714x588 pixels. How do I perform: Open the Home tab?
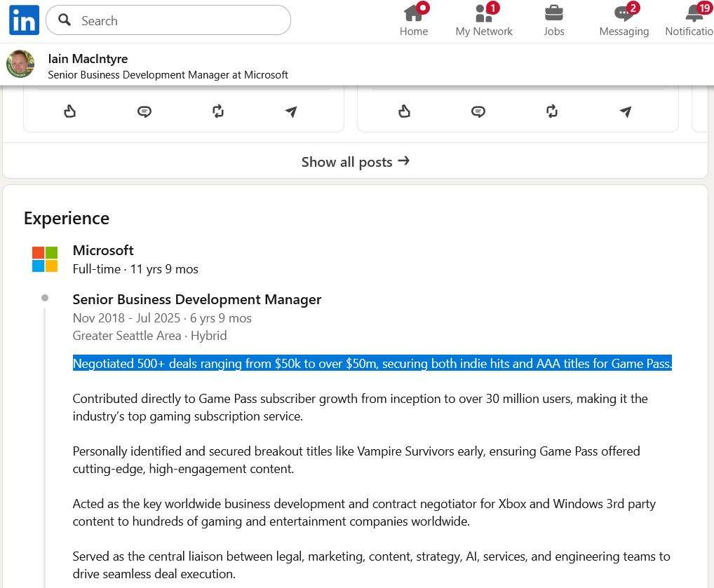pyautogui.click(x=413, y=20)
